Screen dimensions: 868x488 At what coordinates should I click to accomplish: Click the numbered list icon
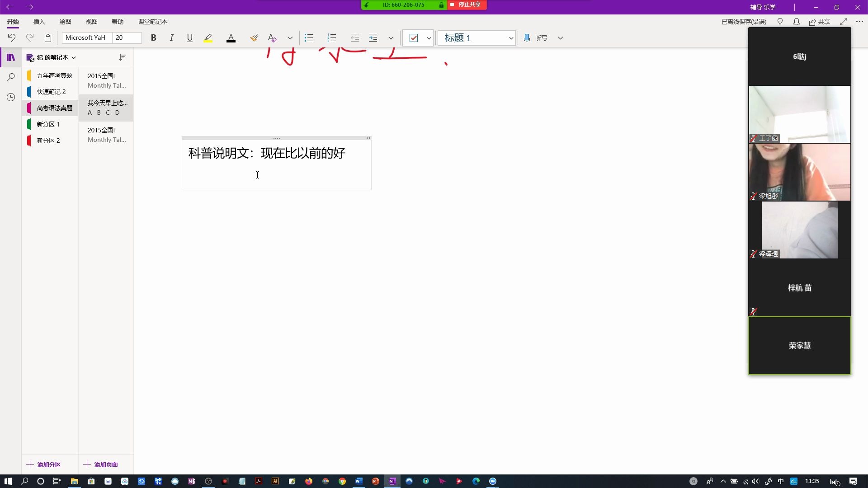[332, 38]
